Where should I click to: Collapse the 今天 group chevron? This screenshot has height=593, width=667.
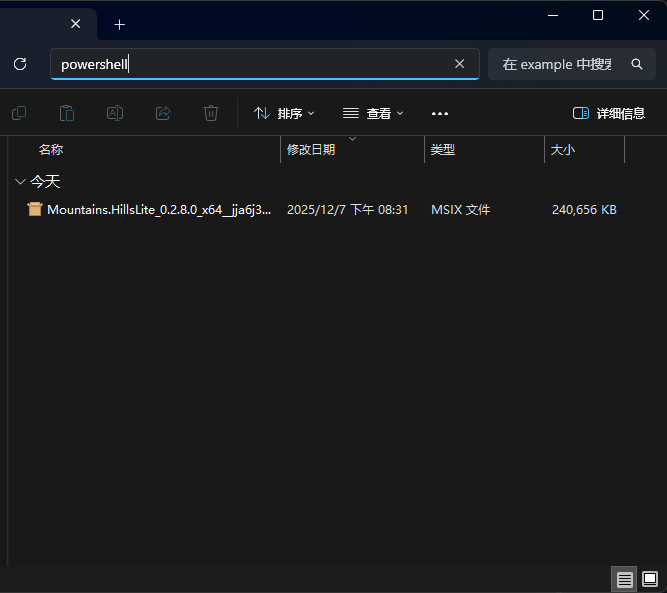tap(20, 182)
